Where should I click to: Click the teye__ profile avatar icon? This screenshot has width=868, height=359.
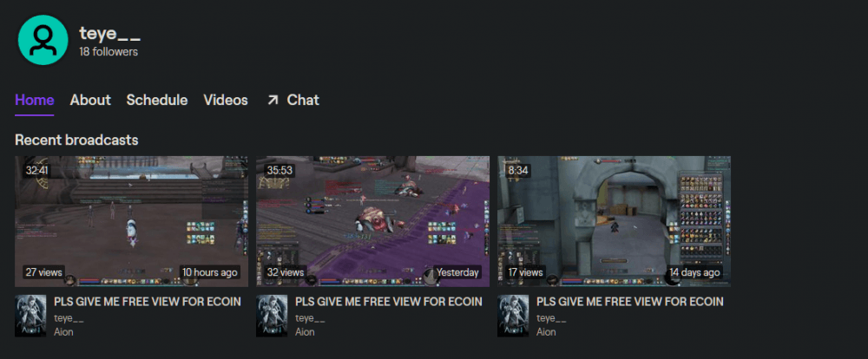43,41
